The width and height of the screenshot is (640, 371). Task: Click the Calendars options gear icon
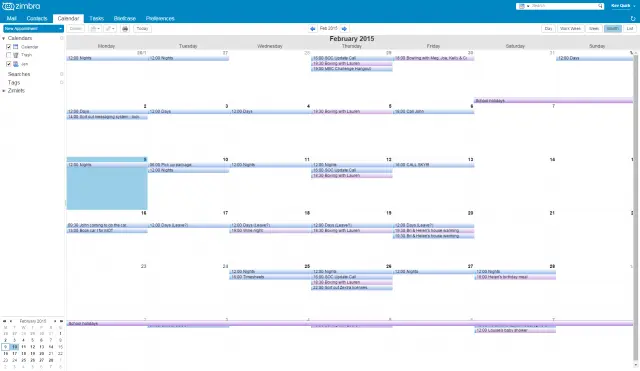pyautogui.click(x=62, y=38)
